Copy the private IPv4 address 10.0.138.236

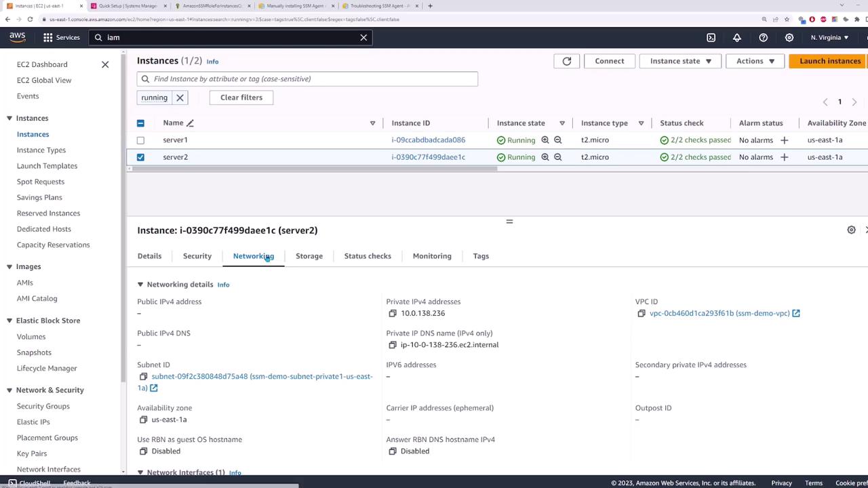point(392,313)
